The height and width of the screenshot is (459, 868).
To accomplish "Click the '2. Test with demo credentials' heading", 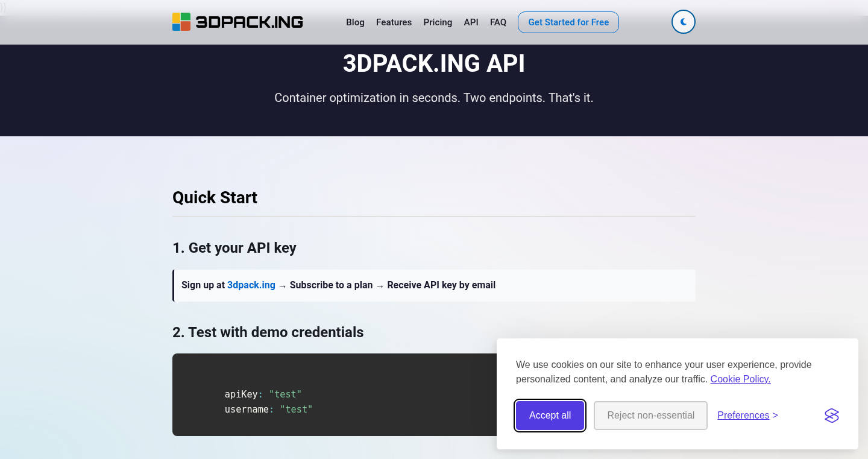I will [x=268, y=332].
